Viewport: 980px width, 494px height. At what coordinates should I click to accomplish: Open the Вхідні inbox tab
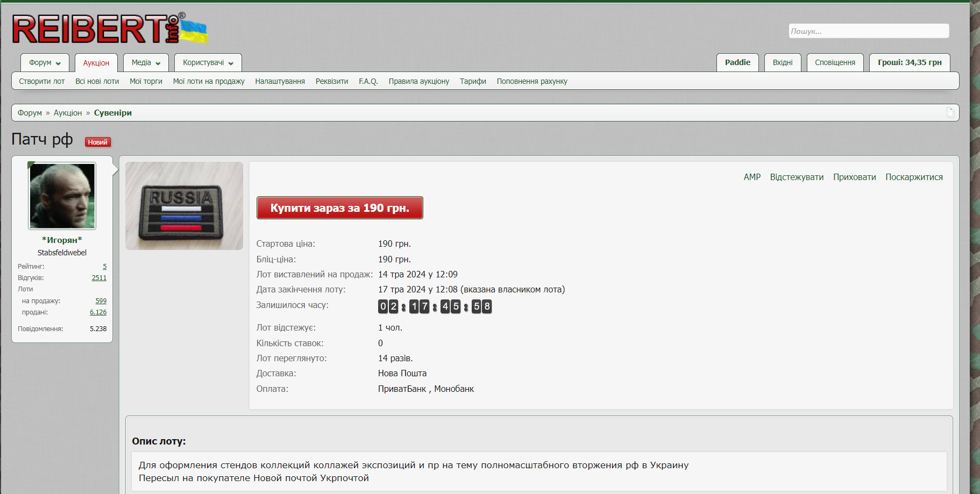click(782, 63)
